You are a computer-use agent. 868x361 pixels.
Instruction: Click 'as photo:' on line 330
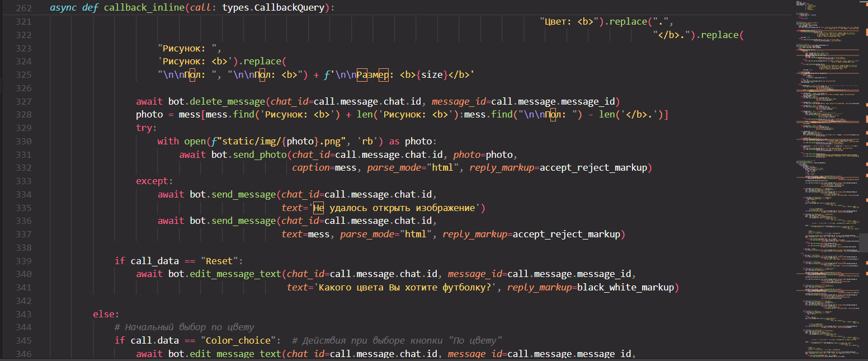tap(412, 142)
